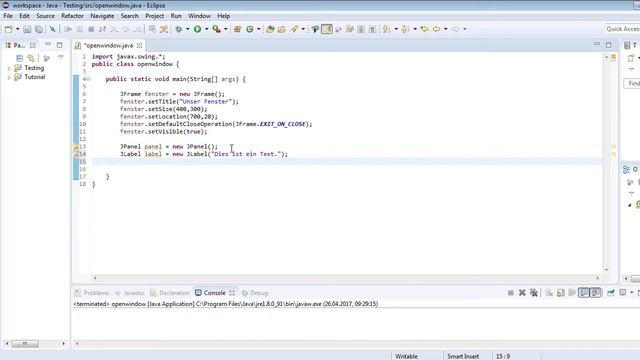The width and height of the screenshot is (640, 360).
Task: Maximize the editor area
Action: (x=609, y=45)
